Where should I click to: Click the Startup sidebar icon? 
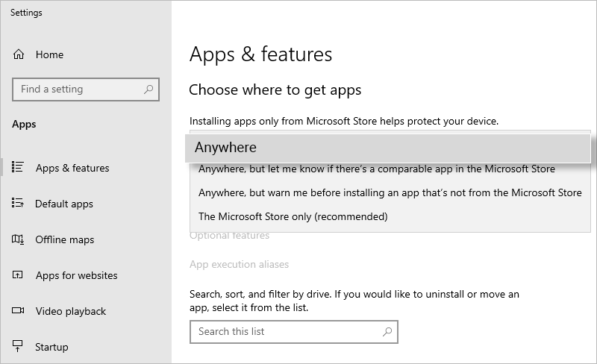(19, 347)
